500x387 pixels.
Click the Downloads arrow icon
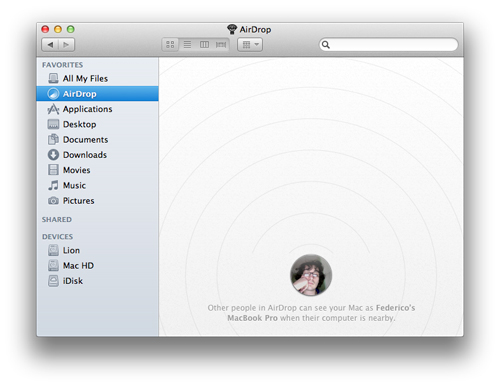tap(53, 155)
